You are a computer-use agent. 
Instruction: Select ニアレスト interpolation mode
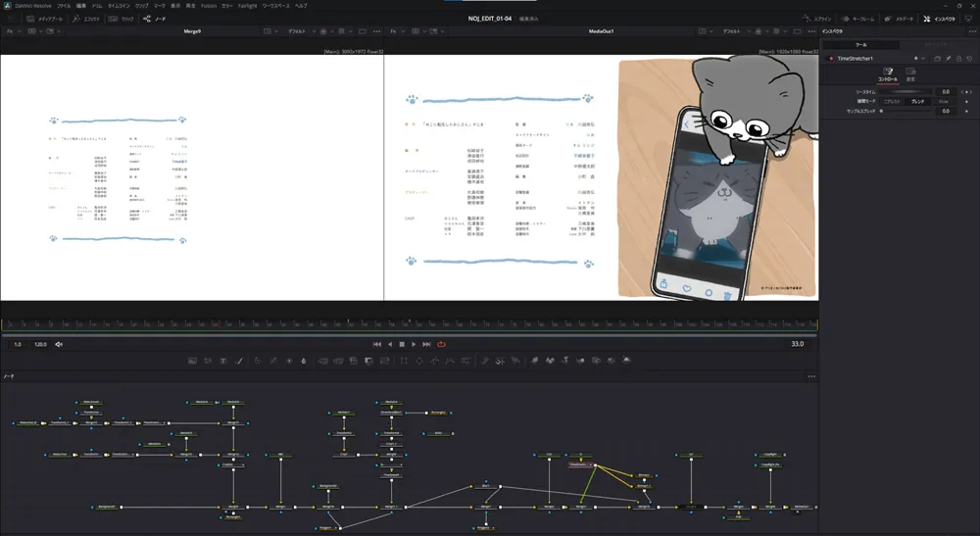(893, 101)
